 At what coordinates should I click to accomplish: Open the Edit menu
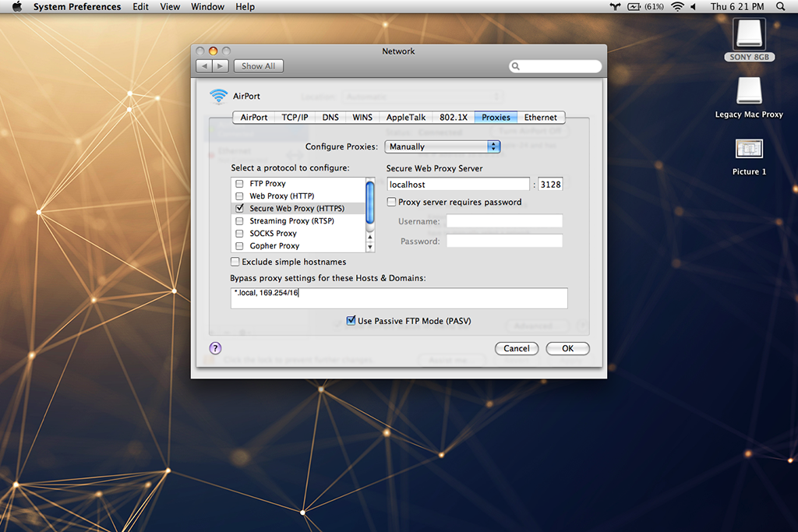click(x=140, y=6)
